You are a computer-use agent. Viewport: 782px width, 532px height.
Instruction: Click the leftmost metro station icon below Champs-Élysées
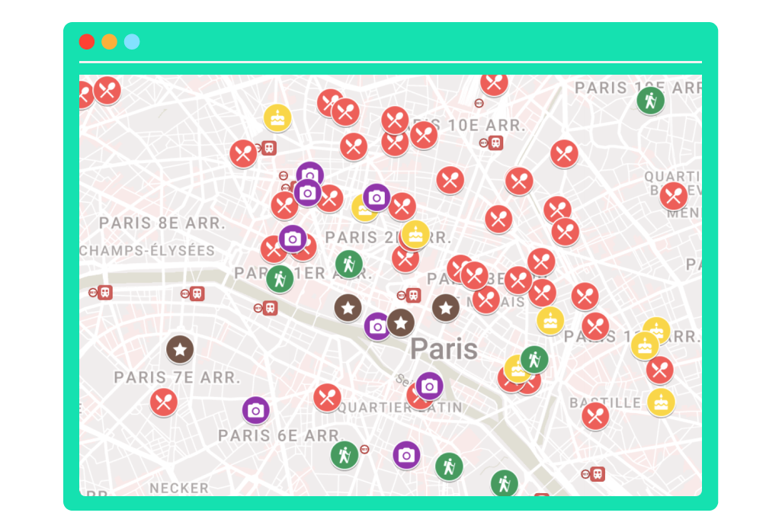coord(101,292)
